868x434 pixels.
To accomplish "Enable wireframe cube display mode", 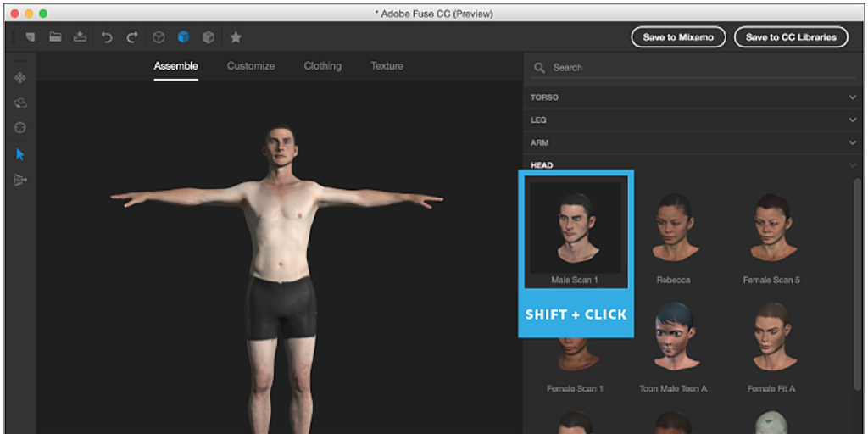I will [159, 37].
